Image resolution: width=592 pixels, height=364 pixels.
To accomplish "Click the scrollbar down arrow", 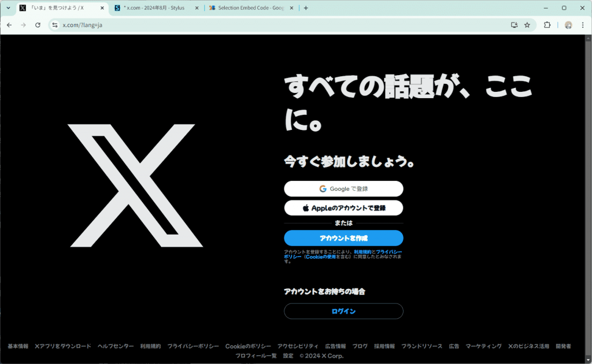I will click(588, 359).
